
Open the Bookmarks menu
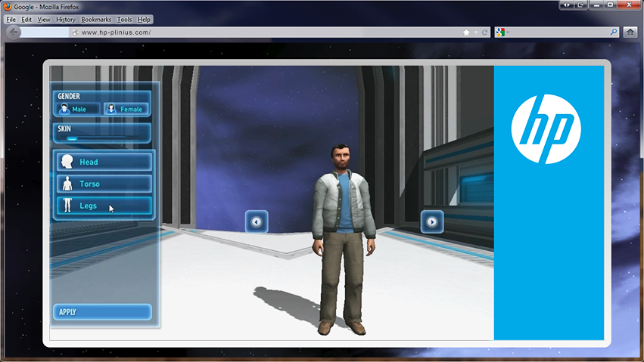[96, 20]
